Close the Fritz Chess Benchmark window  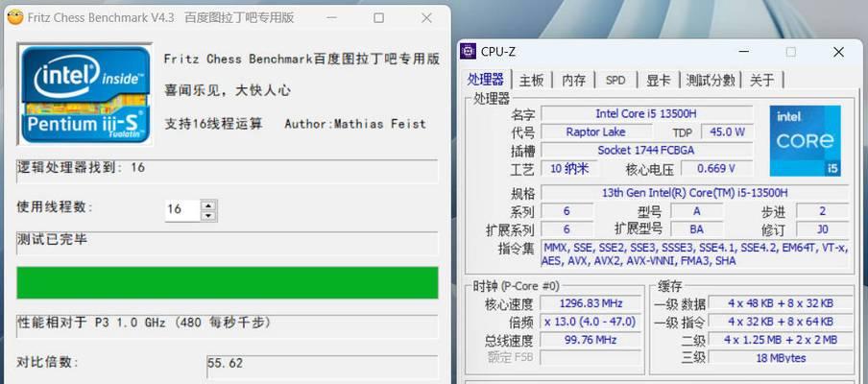(426, 17)
